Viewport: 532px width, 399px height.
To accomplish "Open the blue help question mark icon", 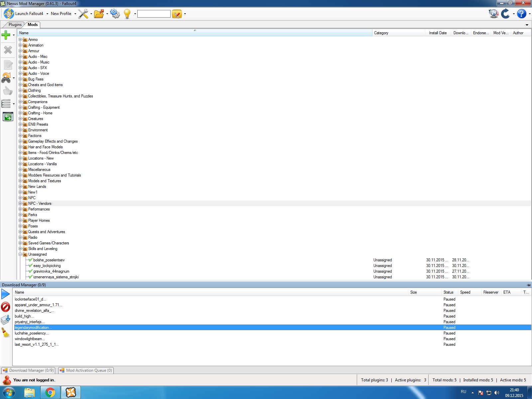I will tap(522, 14).
